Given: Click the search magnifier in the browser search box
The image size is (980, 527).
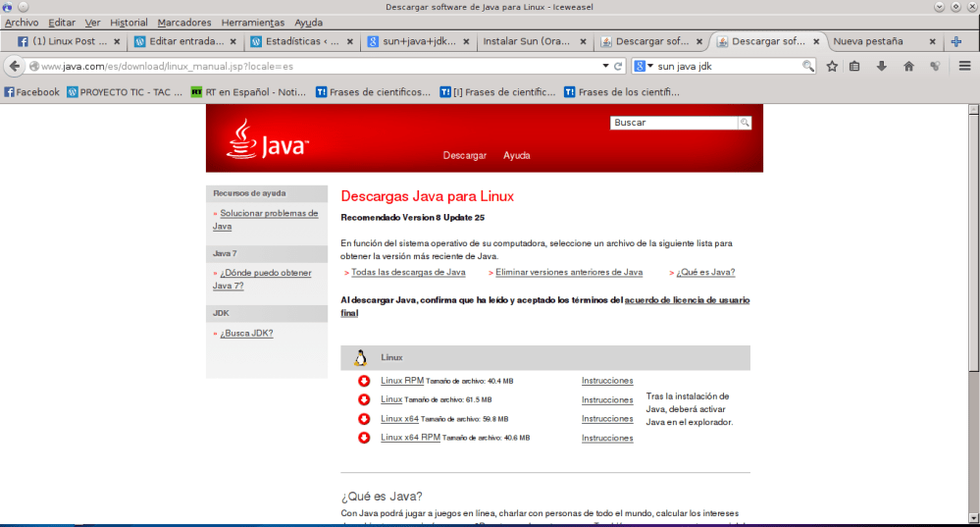Looking at the screenshot, I should click(x=807, y=66).
